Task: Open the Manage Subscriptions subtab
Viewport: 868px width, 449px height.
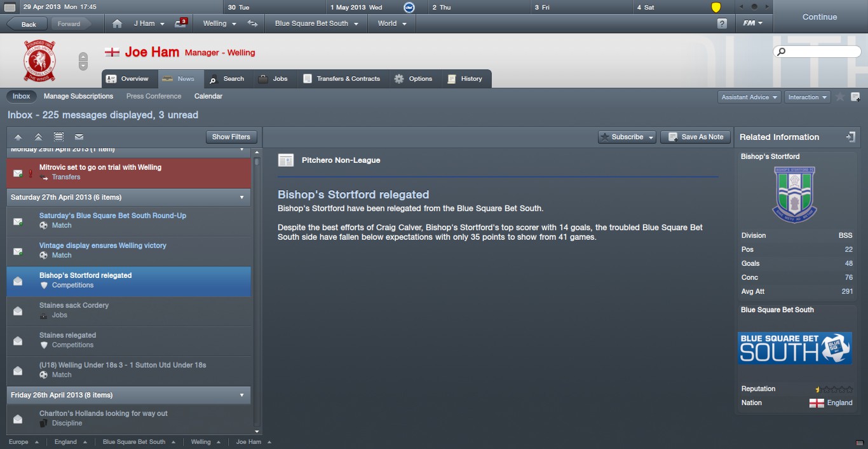Action: 78,96
